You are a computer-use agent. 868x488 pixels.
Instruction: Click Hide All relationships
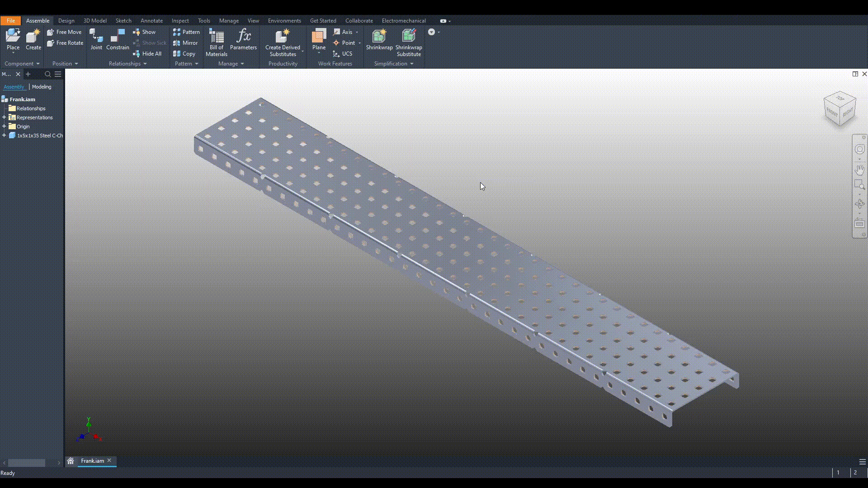(x=147, y=54)
